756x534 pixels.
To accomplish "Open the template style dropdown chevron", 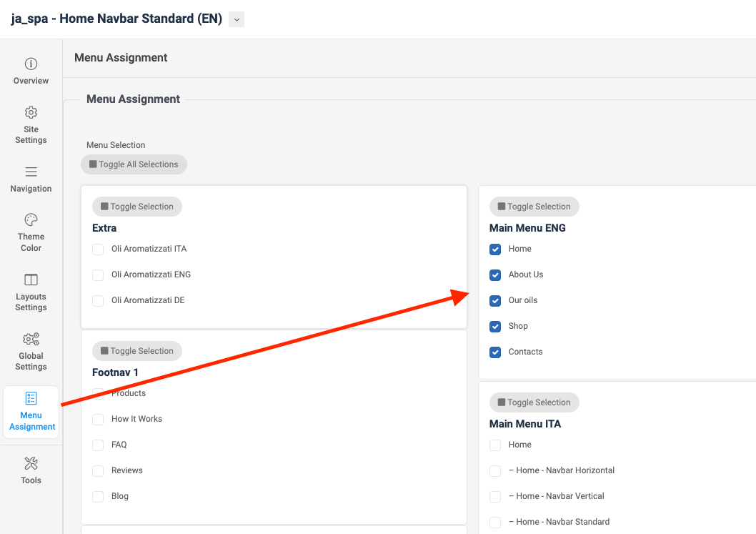I will [x=237, y=19].
